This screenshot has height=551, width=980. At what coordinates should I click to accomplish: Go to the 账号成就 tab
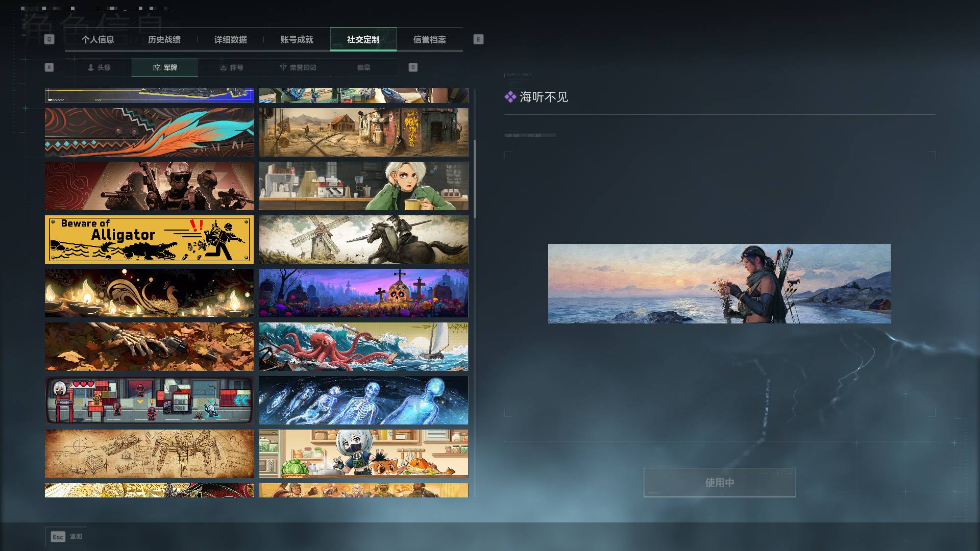click(297, 39)
